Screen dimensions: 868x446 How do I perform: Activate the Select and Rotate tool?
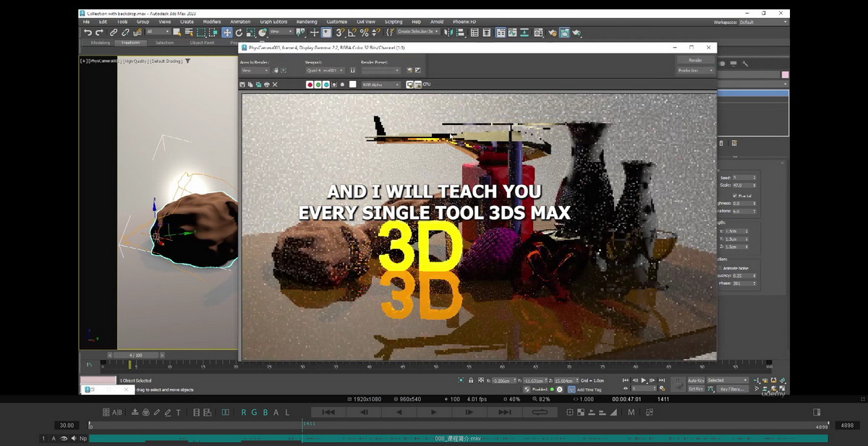239,32
